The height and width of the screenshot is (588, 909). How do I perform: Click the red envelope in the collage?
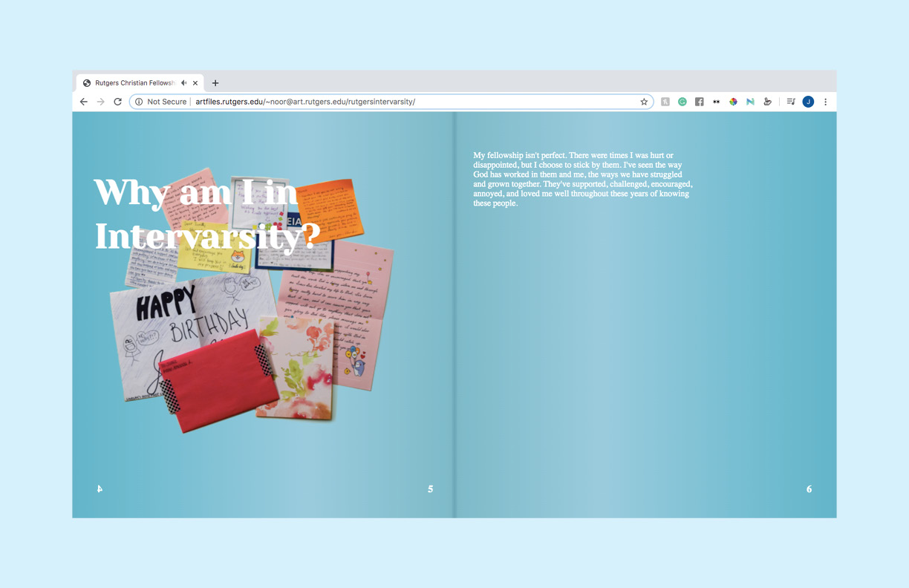218,382
